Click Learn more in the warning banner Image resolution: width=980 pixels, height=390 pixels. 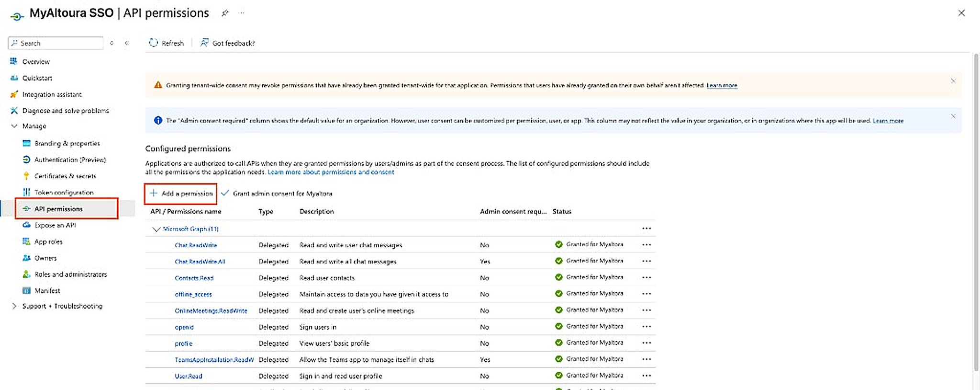(x=722, y=85)
